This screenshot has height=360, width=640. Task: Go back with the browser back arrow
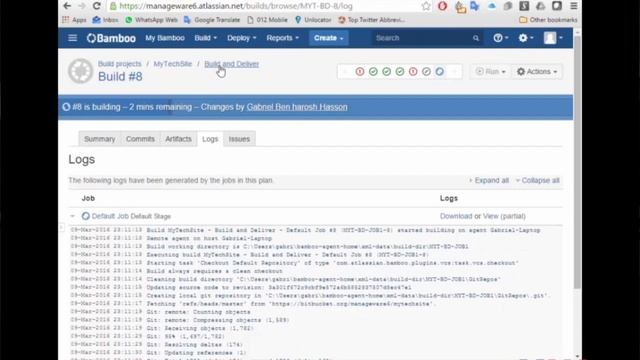click(x=67, y=6)
